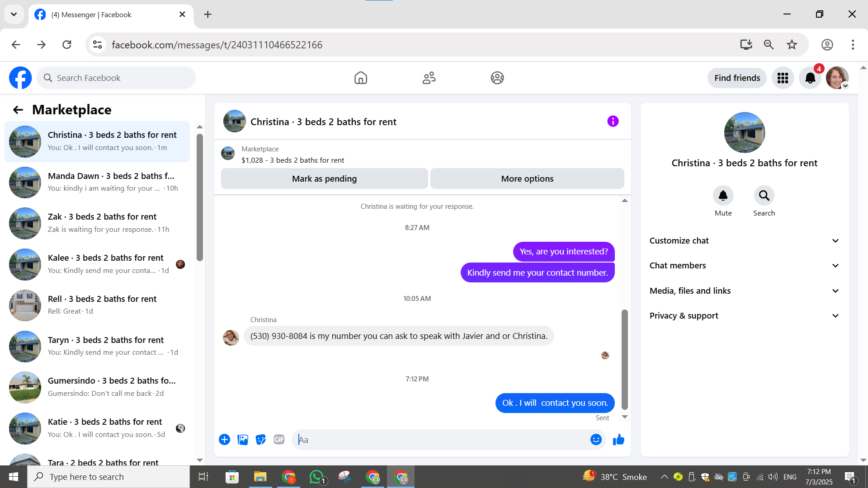
Task: Mute this conversation with bell button
Action: [723, 196]
